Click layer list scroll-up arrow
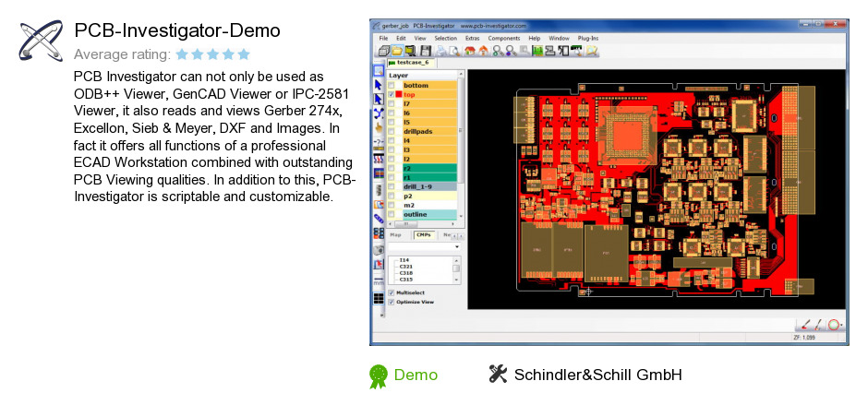The image size is (868, 417). tap(461, 74)
